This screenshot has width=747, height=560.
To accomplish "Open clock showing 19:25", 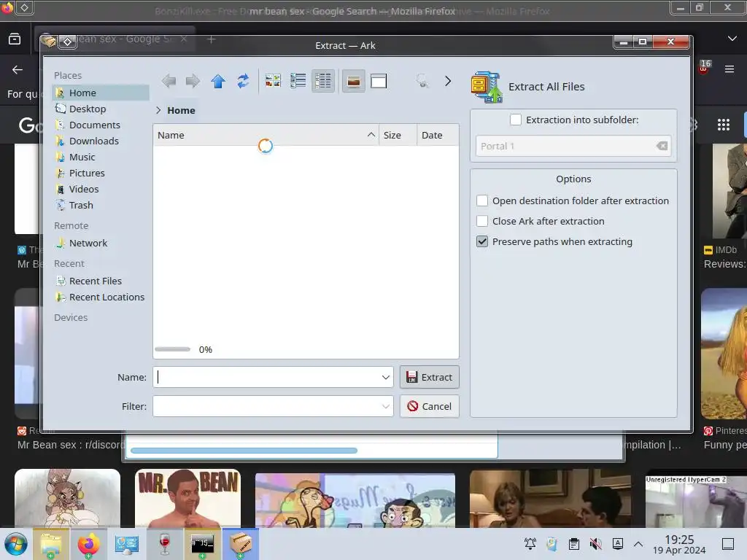I will pyautogui.click(x=679, y=544).
